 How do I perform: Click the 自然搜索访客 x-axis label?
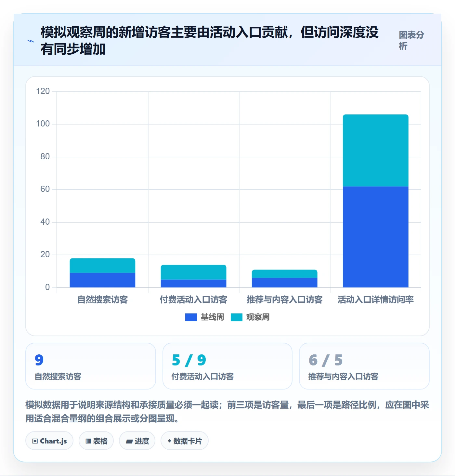pos(102,299)
